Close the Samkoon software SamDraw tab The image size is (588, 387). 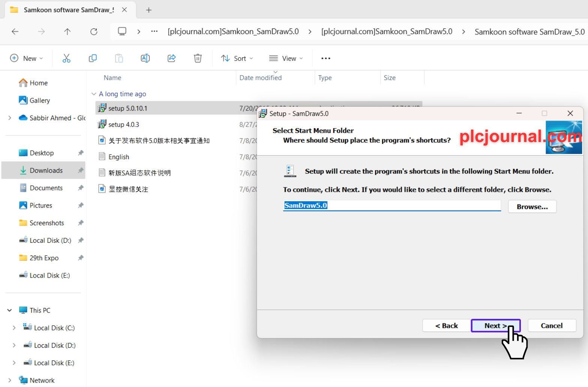124,10
